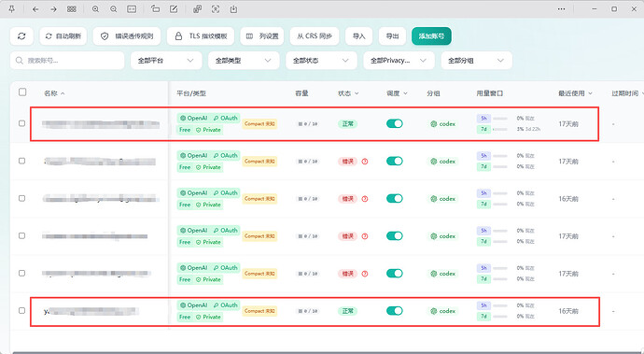Click 7d usage bar showing 3%
The image size is (644, 354).
point(500,129)
